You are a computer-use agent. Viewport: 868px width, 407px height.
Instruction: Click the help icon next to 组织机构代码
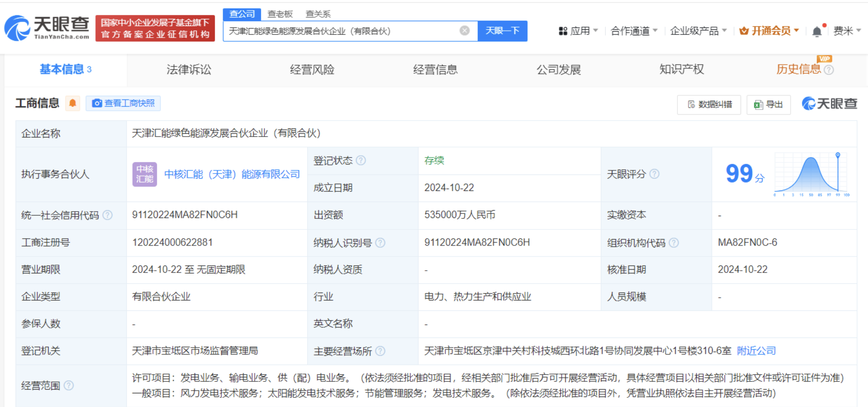674,242
